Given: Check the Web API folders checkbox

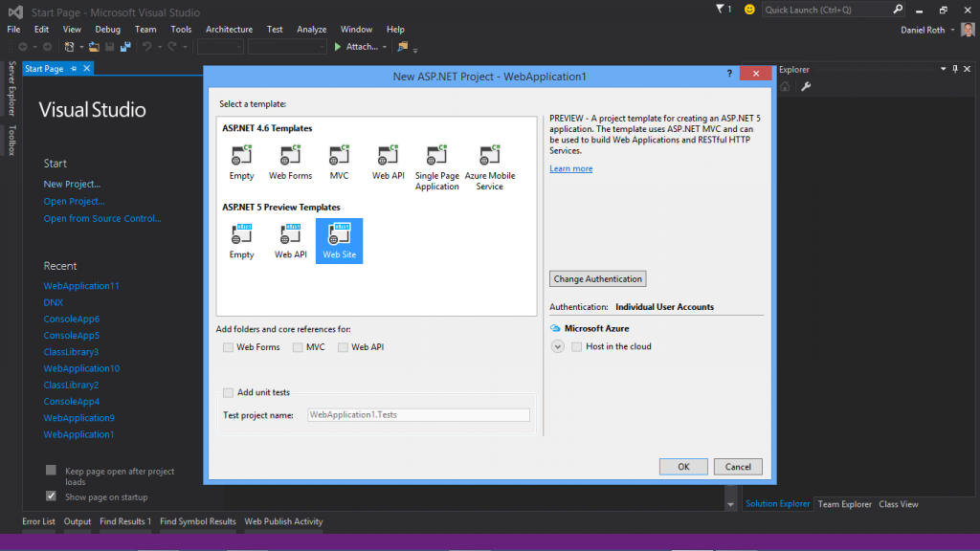Looking at the screenshot, I should click(x=343, y=347).
